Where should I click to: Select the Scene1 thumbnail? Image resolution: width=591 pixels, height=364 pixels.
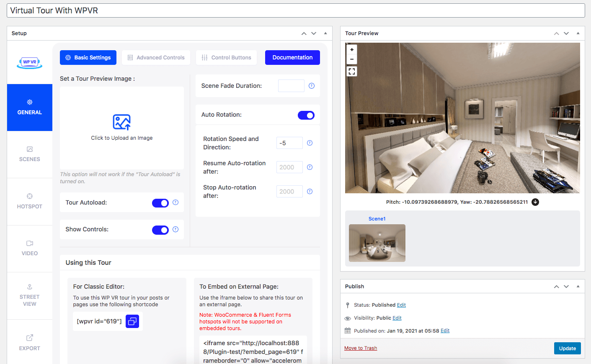[377, 243]
